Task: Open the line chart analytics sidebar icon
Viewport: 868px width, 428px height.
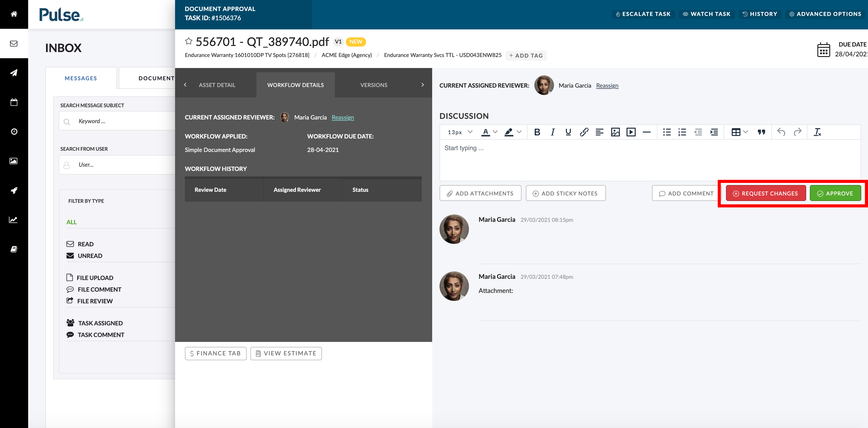Action: click(x=13, y=220)
